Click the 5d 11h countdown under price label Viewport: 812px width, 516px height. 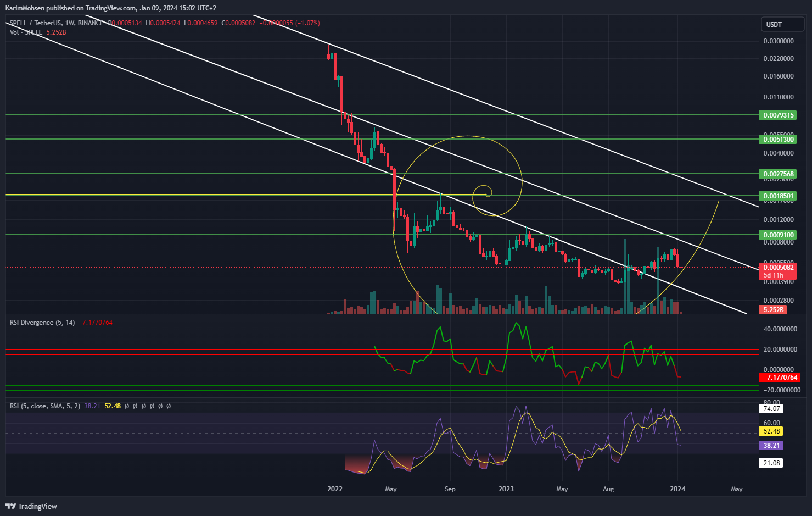[774, 275]
